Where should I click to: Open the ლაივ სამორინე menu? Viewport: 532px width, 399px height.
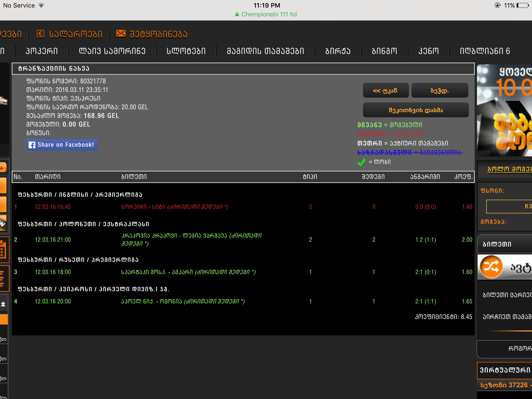112,51
